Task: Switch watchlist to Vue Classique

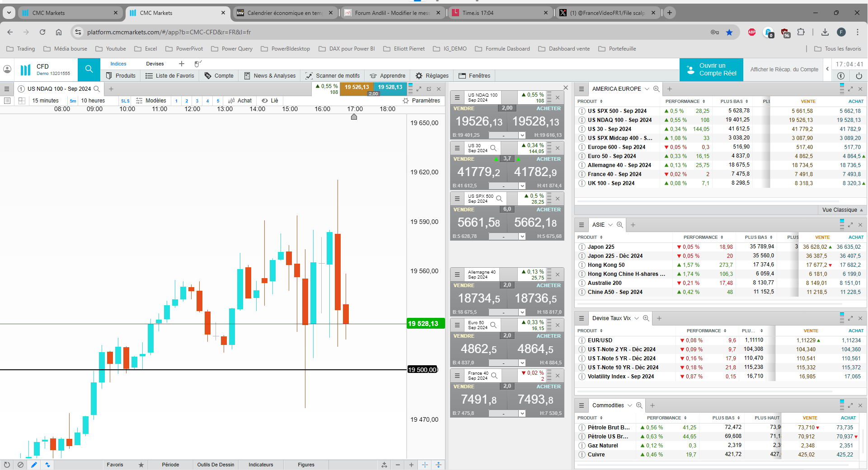Action: point(842,210)
